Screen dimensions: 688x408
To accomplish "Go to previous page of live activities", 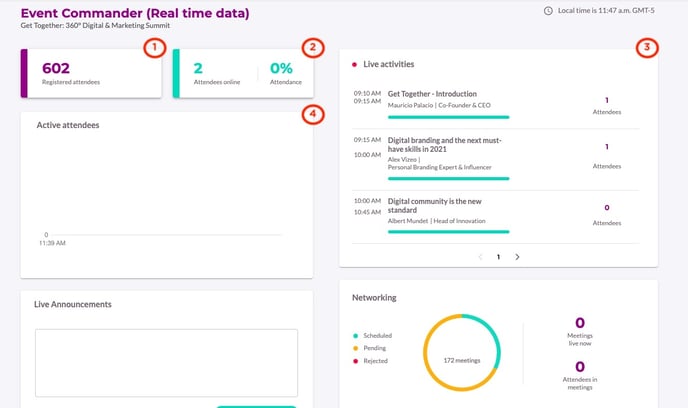I will point(480,257).
